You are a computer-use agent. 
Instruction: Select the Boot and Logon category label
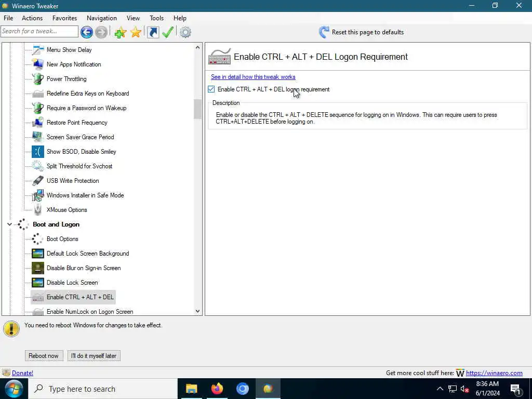pos(56,224)
